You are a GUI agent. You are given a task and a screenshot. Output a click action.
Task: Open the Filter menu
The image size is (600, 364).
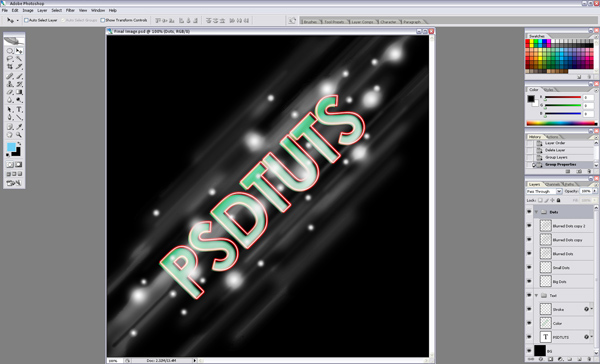70,10
